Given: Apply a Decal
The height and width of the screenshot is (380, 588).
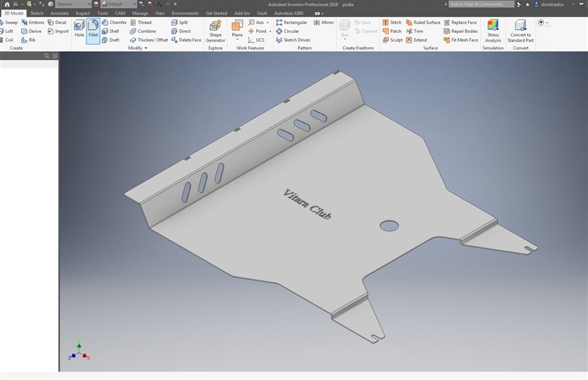Looking at the screenshot, I should click(x=57, y=23).
